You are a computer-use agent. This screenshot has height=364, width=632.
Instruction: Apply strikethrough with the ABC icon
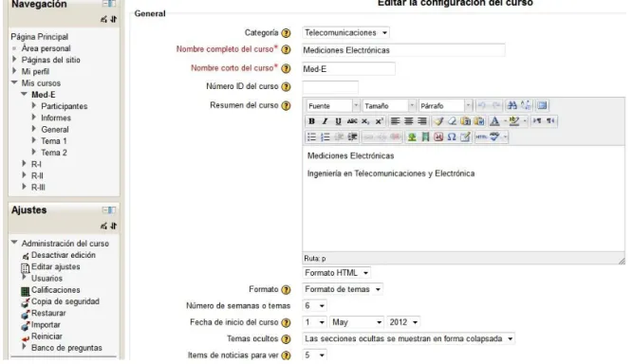[x=352, y=121]
